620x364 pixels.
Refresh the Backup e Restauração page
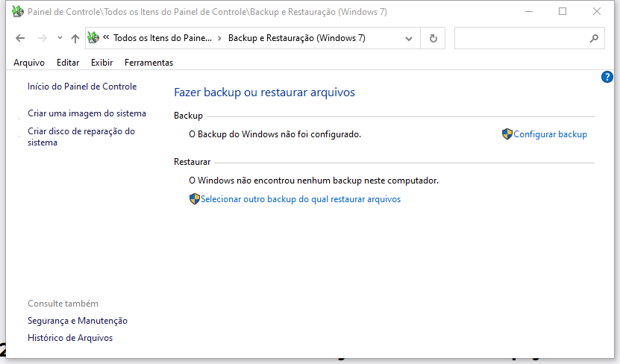tap(433, 38)
